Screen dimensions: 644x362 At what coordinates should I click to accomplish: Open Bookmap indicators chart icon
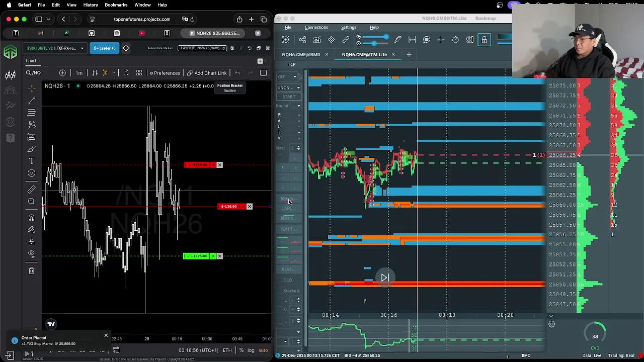pos(317,40)
